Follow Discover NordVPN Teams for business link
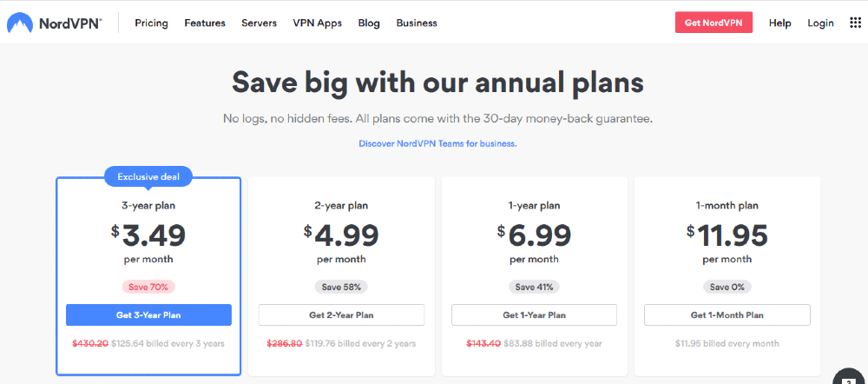 (437, 143)
